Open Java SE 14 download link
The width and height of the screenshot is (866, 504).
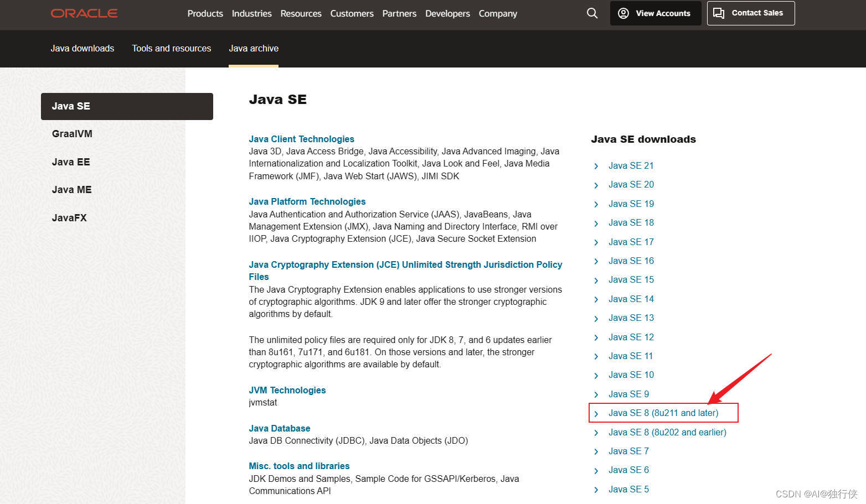click(x=631, y=299)
